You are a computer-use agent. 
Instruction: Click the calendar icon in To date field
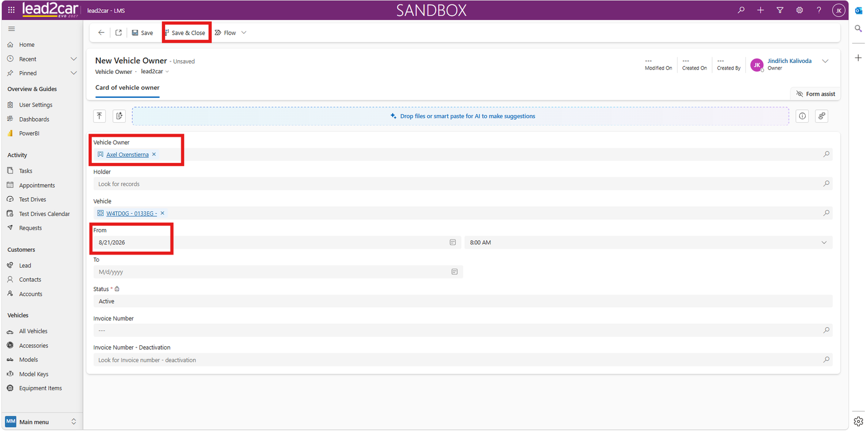pyautogui.click(x=455, y=272)
